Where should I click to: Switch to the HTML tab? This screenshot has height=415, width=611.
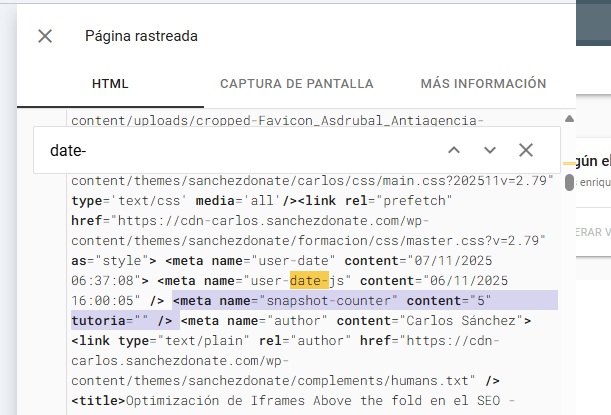[x=110, y=84]
